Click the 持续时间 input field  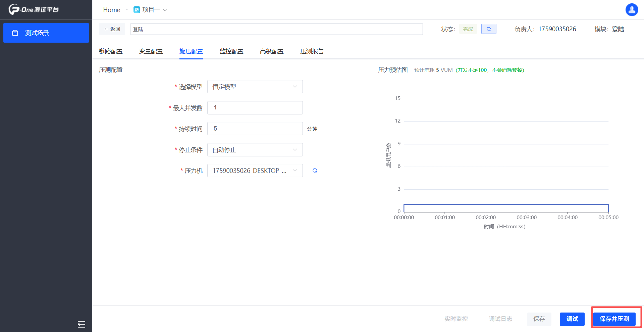tap(255, 129)
